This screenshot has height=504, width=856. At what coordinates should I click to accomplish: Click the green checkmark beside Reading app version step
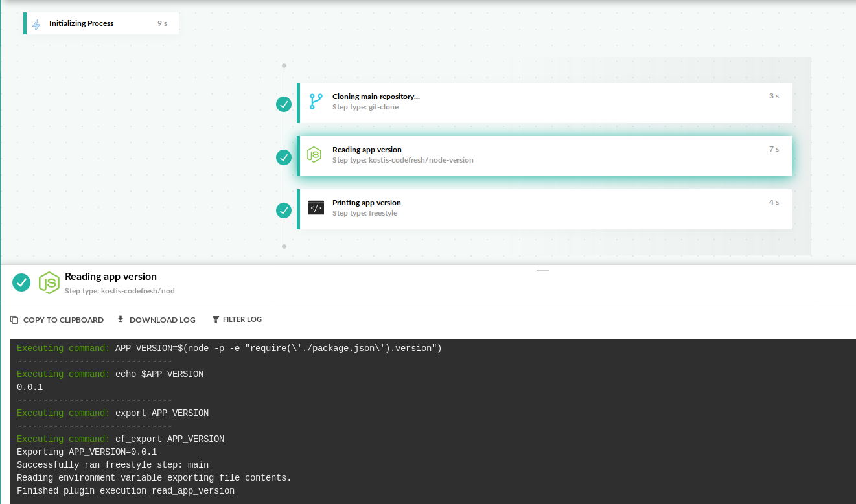pos(284,157)
